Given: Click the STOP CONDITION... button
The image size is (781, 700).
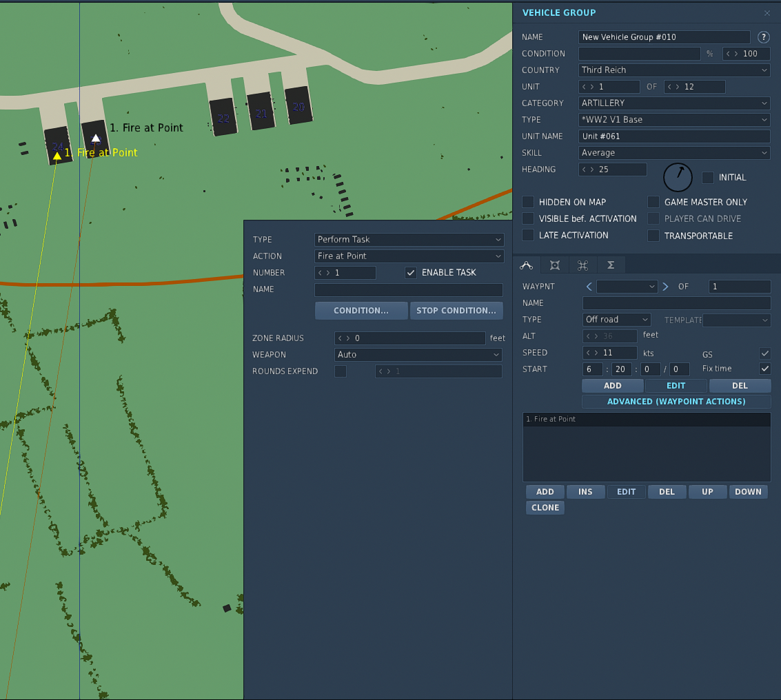Looking at the screenshot, I should point(456,310).
